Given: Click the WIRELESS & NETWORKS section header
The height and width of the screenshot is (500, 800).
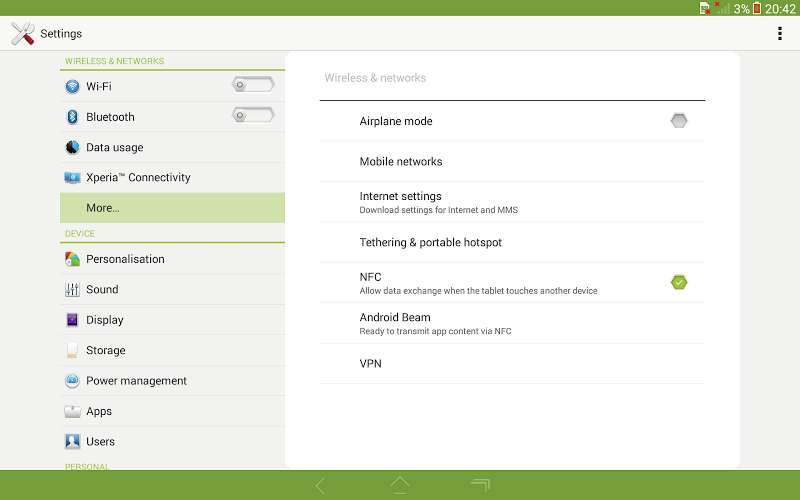Looking at the screenshot, I should 115,61.
